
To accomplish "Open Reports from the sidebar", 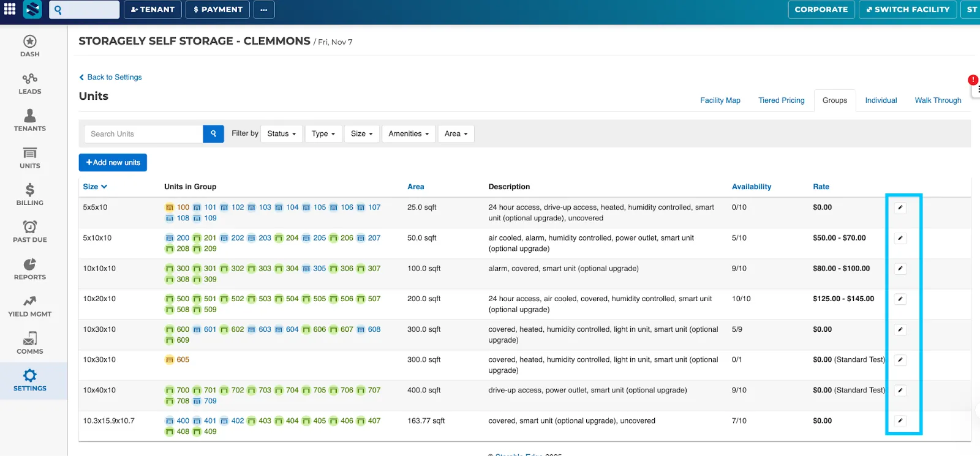I will click(x=30, y=269).
